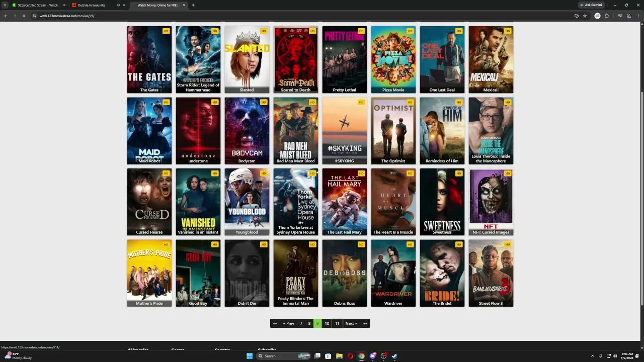
Task: Open Task View on the taskbar
Action: coord(317,356)
